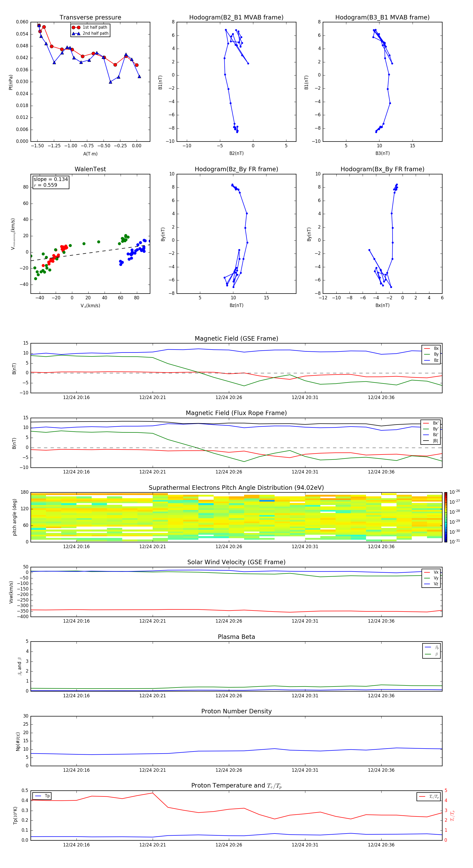Click the 'V_A(km/s)' axis label of WalenTest

tap(90, 306)
